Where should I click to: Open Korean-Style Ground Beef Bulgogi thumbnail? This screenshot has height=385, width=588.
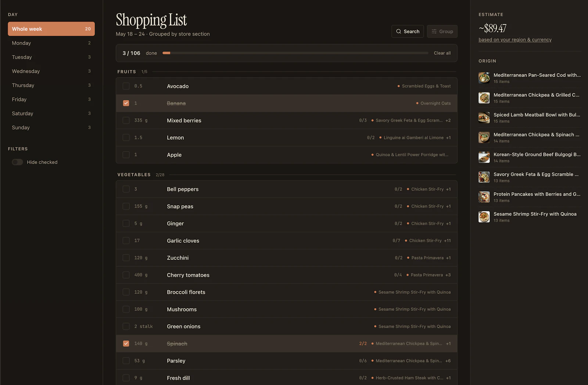pyautogui.click(x=484, y=157)
